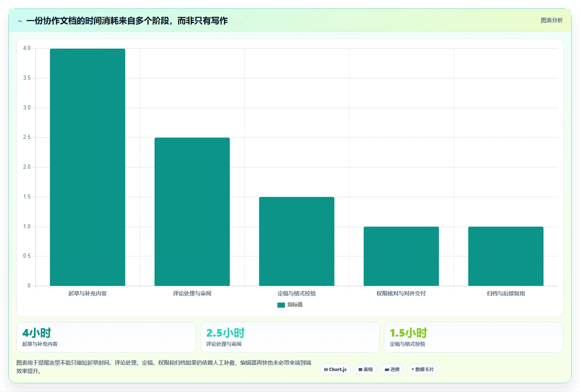This screenshot has width=580, height=392.
Task: Click the 权限核对与对外交付 axis label
Action: click(x=401, y=293)
